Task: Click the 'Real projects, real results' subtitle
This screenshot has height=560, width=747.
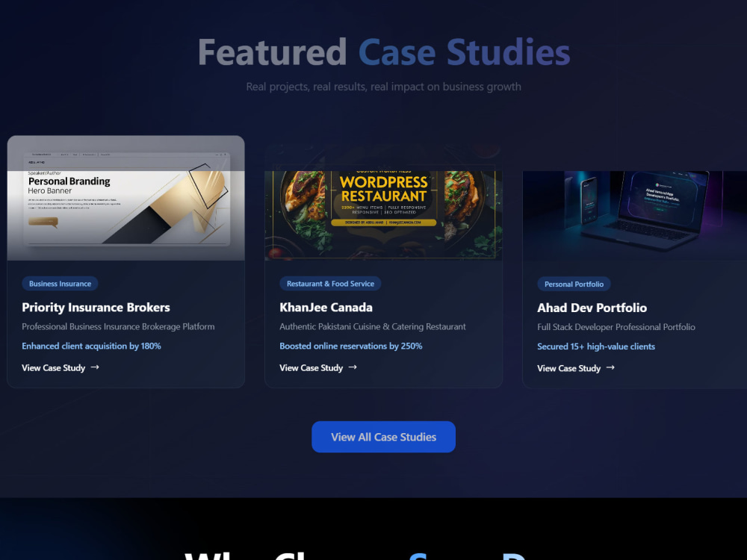Action: click(x=383, y=87)
